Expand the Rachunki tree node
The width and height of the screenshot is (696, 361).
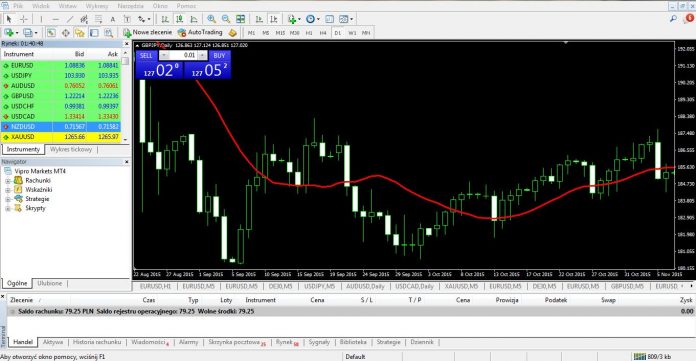(x=8, y=181)
